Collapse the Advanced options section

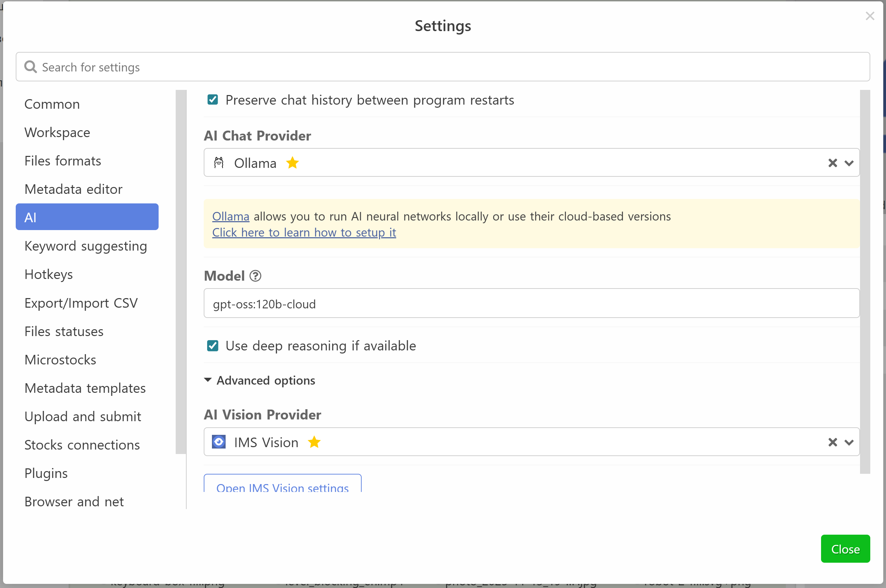point(208,380)
